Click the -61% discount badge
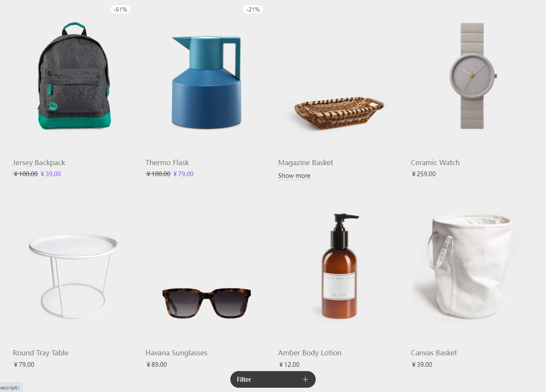Viewport: 546px width, 392px height. [120, 9]
